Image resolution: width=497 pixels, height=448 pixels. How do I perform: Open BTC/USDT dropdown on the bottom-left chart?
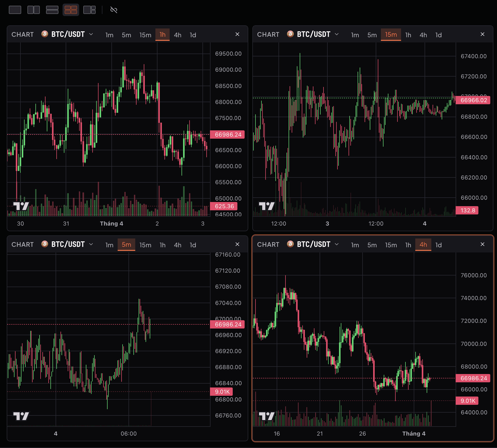coord(91,244)
